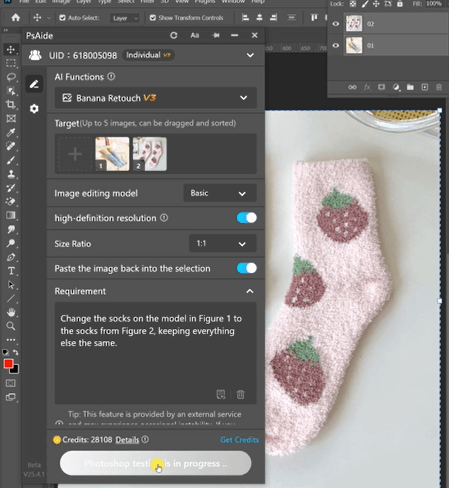The height and width of the screenshot is (488, 449).
Task: Toggle Show Transform Controls checkbox
Action: tap(153, 18)
